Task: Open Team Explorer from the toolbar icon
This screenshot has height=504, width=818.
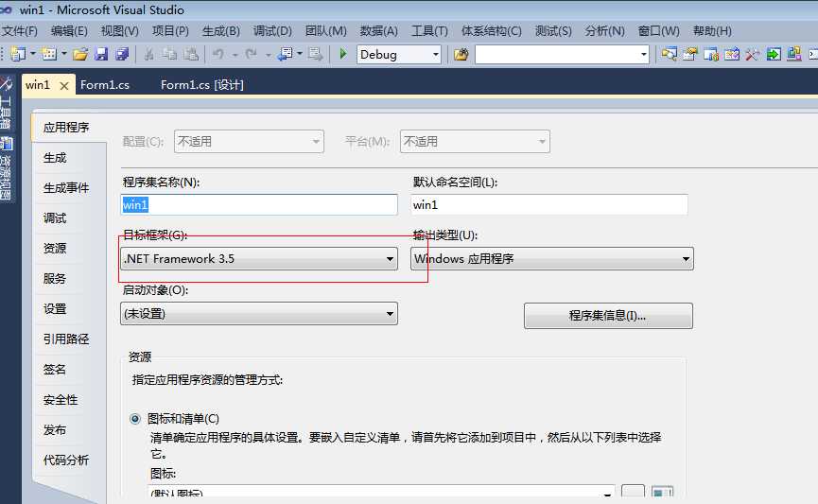Action: [711, 54]
